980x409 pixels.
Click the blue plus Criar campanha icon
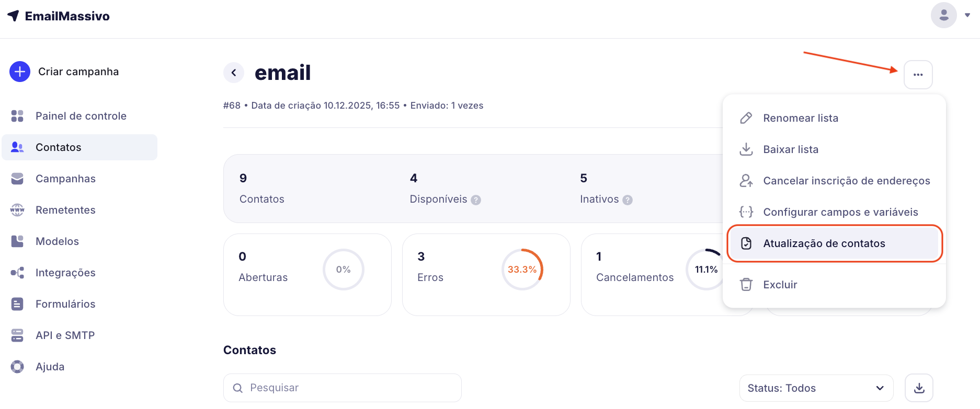coord(20,72)
